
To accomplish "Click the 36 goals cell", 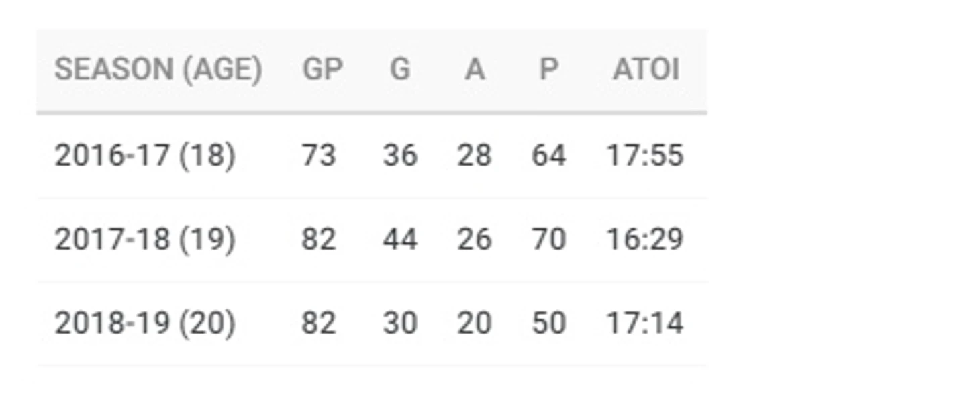I will coord(400,156).
